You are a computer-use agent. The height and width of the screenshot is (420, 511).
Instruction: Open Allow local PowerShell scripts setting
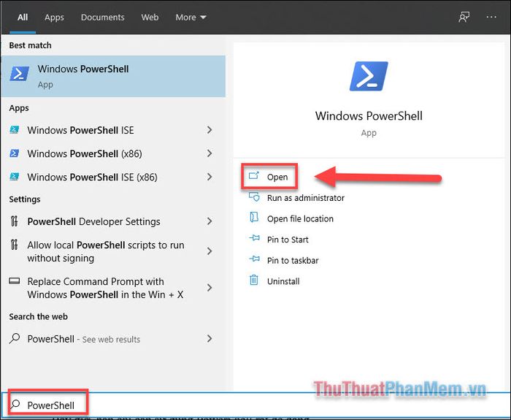click(113, 251)
